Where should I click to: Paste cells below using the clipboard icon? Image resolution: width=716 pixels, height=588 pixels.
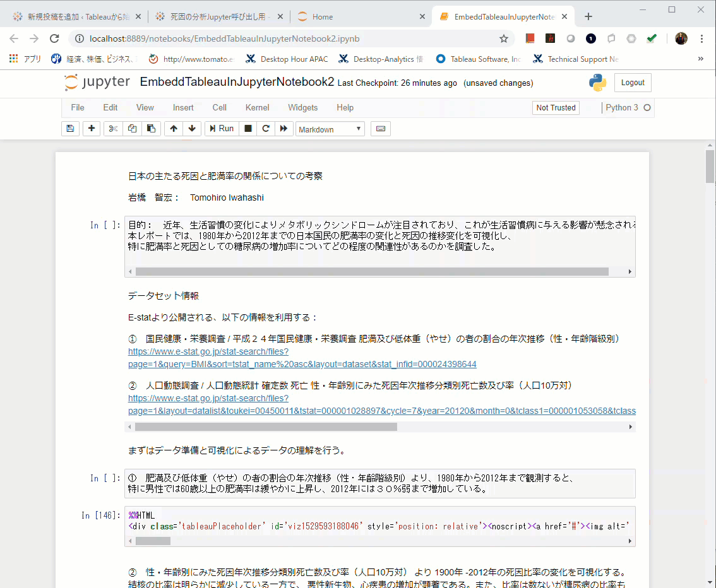coord(151,129)
